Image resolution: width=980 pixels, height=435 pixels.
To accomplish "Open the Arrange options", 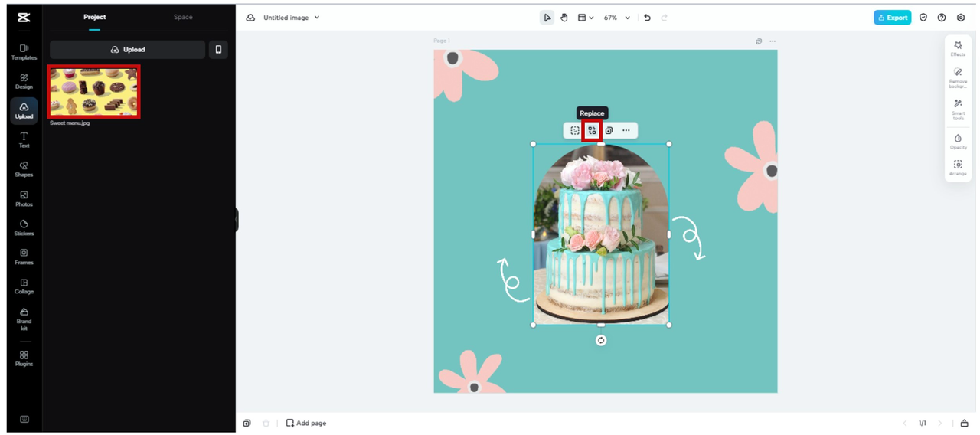I will (958, 168).
